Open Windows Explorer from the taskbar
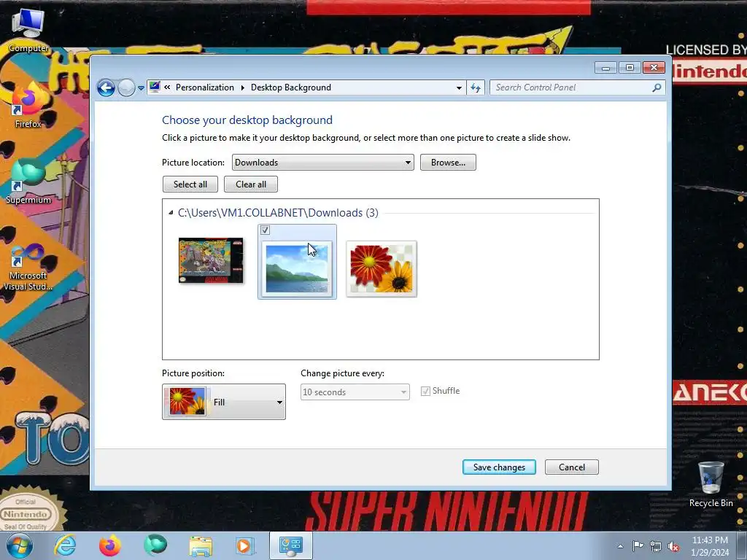The image size is (747, 560). (x=201, y=545)
